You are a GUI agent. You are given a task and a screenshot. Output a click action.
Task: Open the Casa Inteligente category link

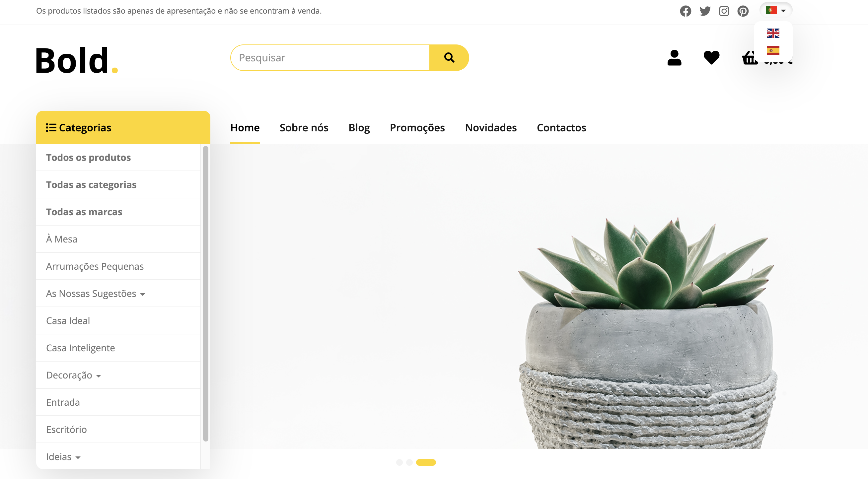[80, 348]
